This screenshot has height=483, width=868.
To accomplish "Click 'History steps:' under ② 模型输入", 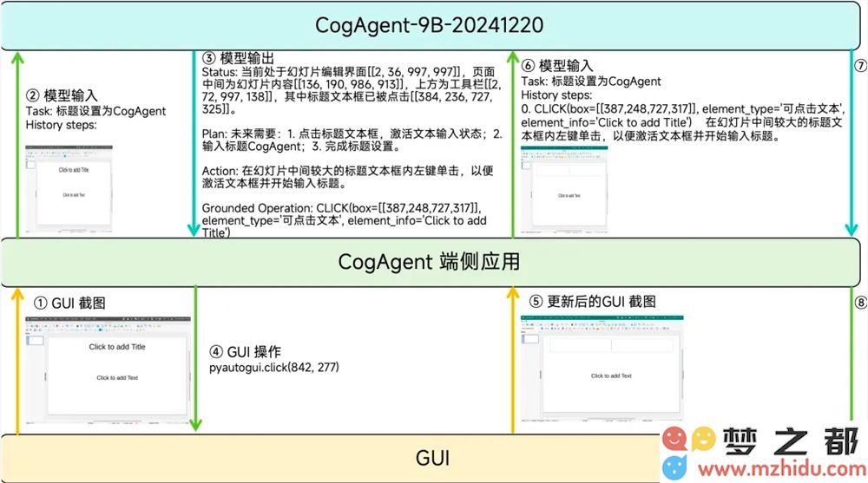I will (61, 125).
